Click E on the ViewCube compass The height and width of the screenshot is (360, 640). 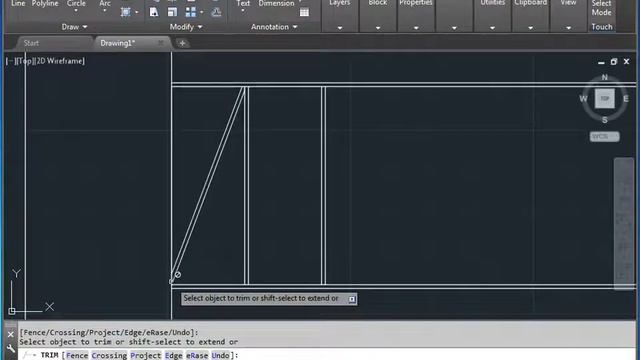click(x=625, y=99)
